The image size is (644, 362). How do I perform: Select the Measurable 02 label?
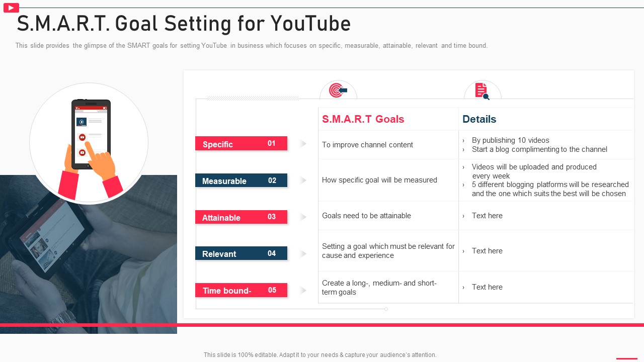[241, 180]
